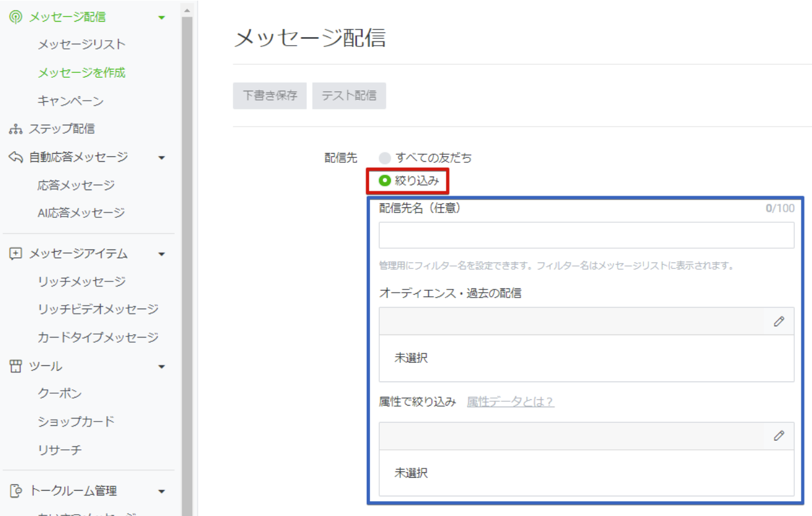The image size is (812, 516).
Task: Open クーポン in the sidebar
Action: point(59,394)
